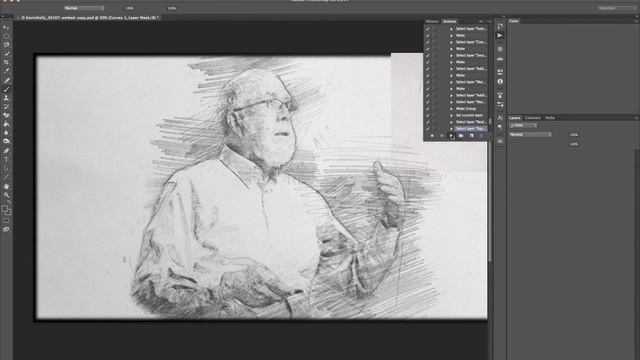Open the Color panel flyout menu

click(x=636, y=21)
